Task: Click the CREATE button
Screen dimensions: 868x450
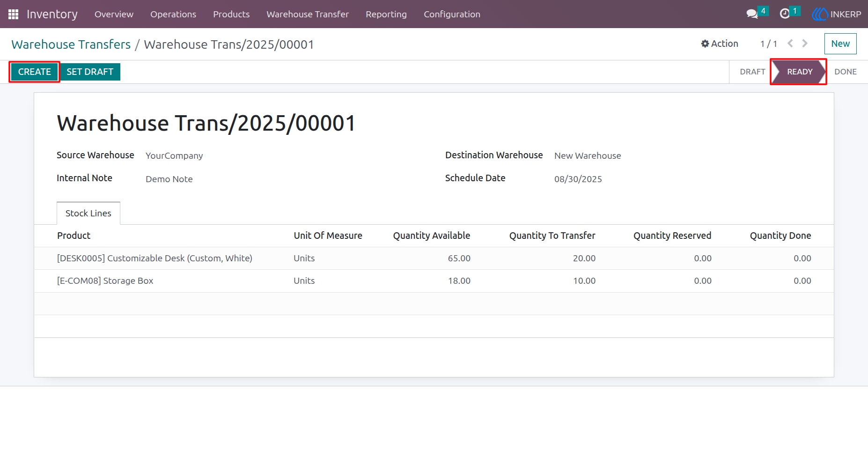Action: (x=35, y=72)
